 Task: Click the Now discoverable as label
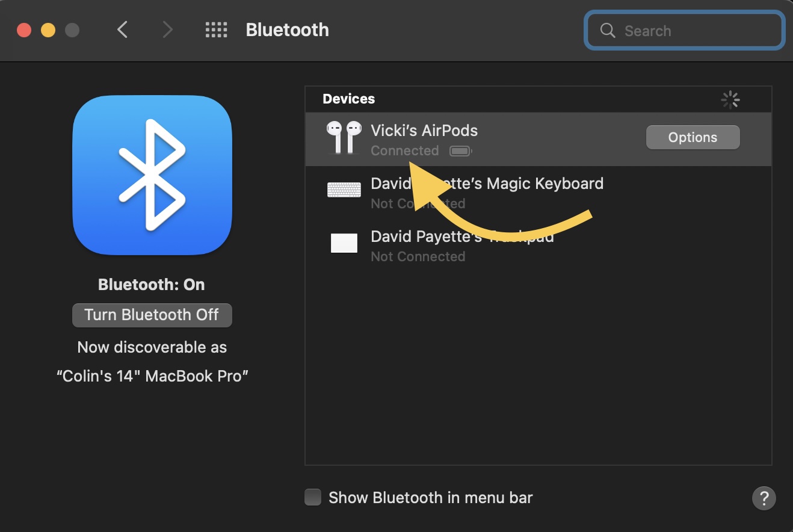tap(152, 347)
